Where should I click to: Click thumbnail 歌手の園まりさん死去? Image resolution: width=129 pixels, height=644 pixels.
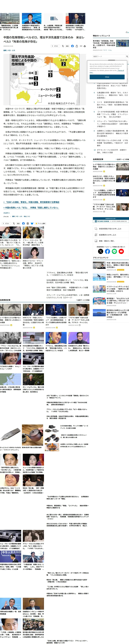coord(11,232)
